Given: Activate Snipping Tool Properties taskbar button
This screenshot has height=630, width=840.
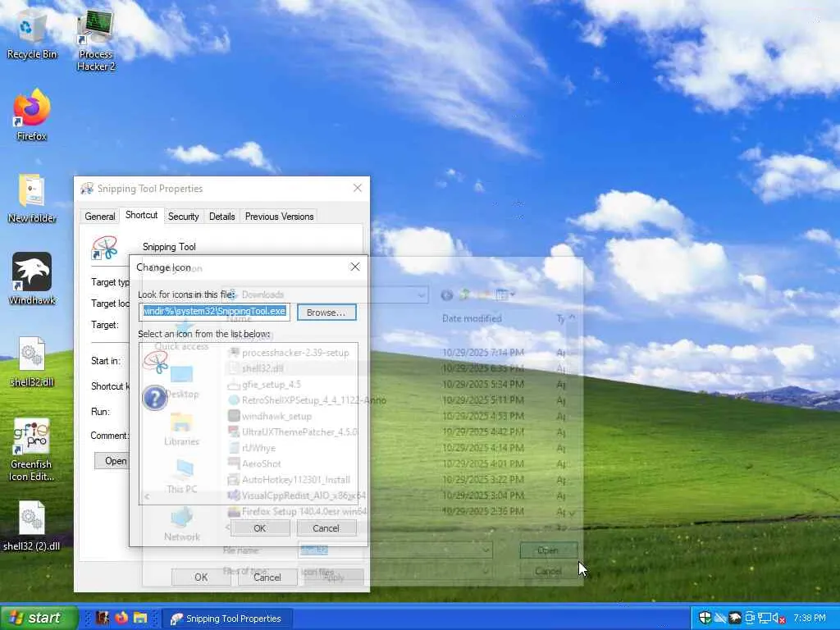Looking at the screenshot, I should [x=226, y=619].
